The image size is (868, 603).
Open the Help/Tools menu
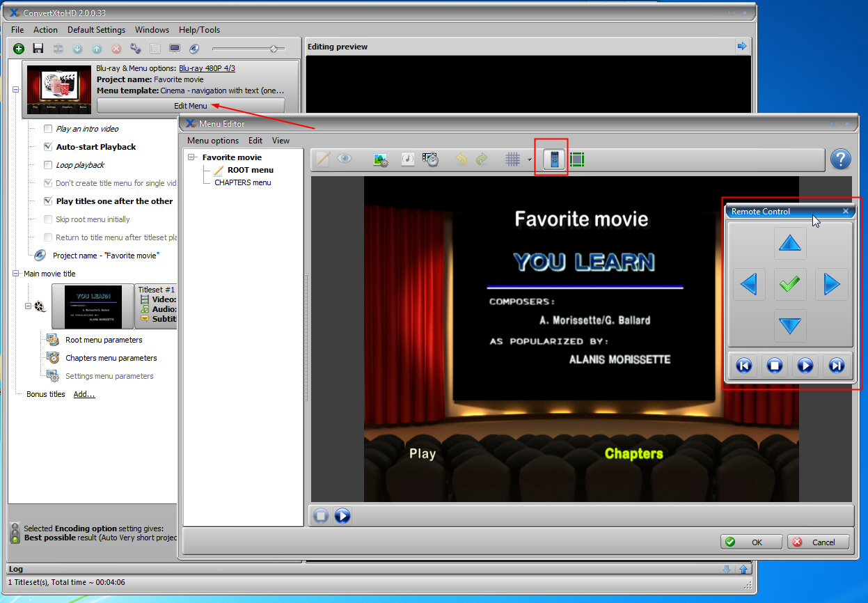199,30
